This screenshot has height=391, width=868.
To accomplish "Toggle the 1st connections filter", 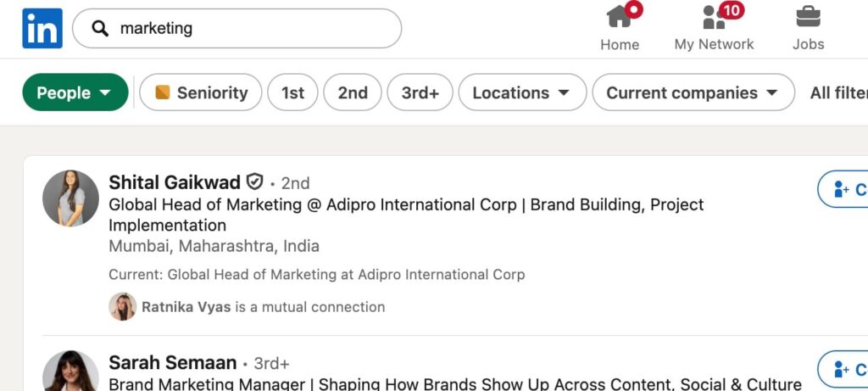I will (292, 92).
